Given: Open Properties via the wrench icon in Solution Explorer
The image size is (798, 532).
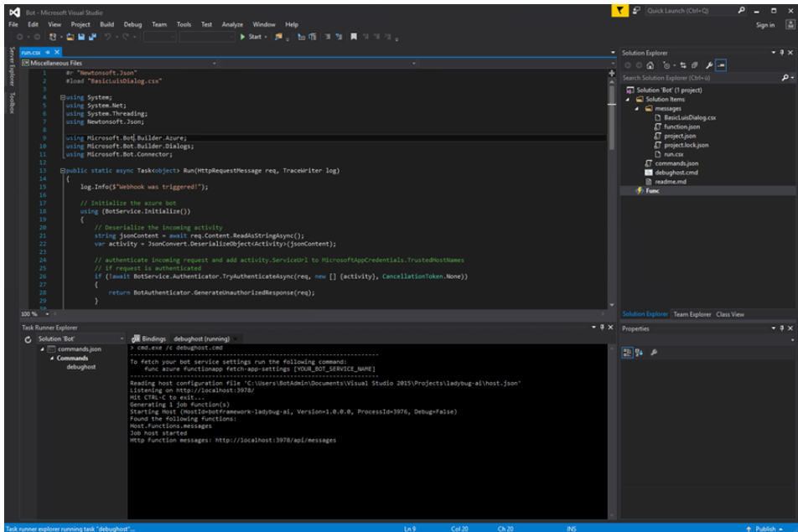Looking at the screenshot, I should coord(709,65).
